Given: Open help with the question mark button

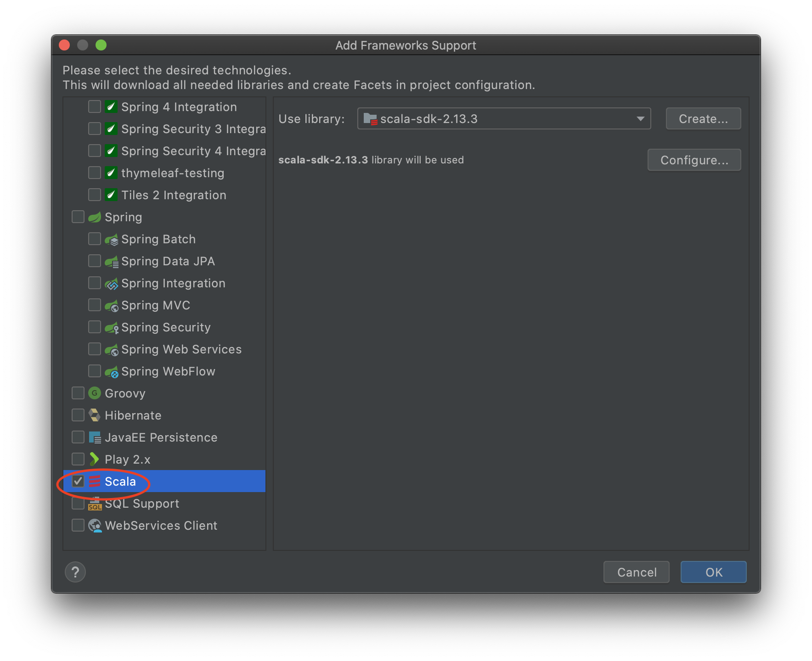Looking at the screenshot, I should 75,572.
